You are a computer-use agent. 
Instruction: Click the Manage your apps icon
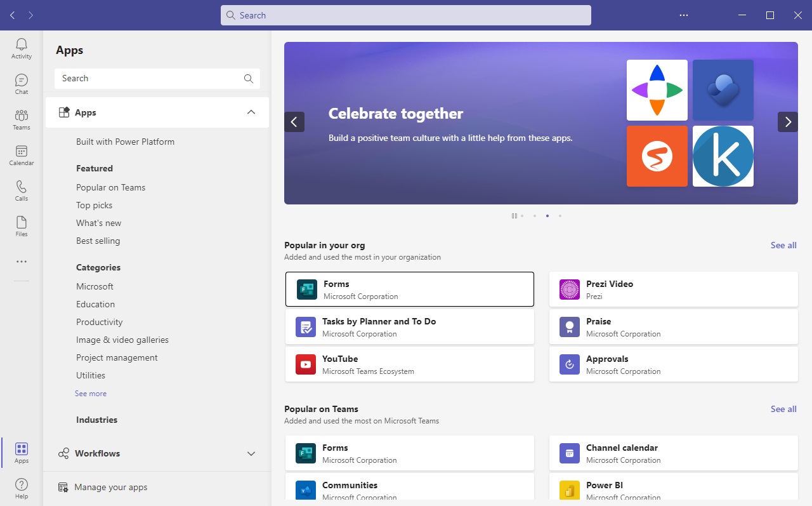pos(63,487)
